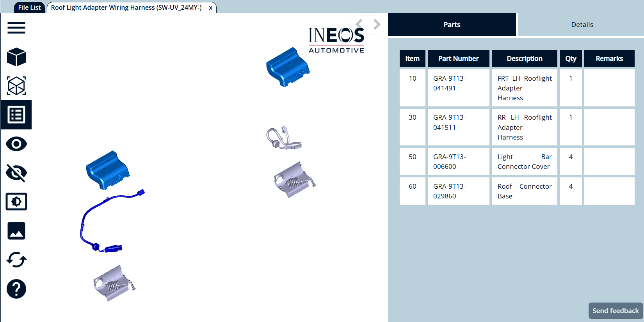Open the parts list icon in sidebar

[x=16, y=115]
